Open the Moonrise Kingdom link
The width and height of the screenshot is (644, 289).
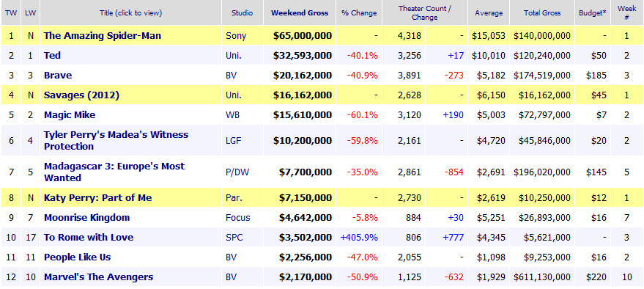86,218
